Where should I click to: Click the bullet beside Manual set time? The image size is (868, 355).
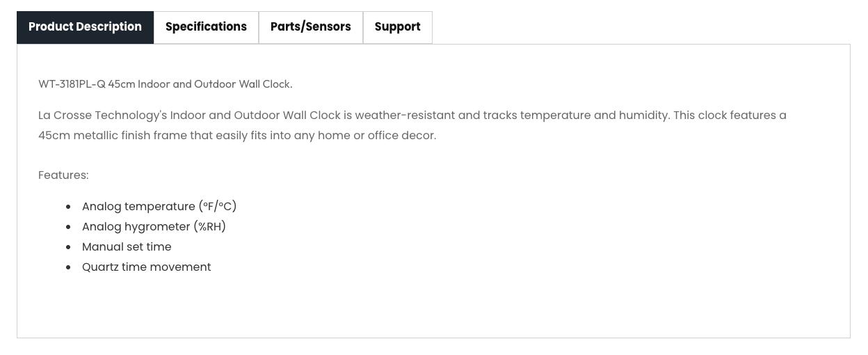[x=68, y=247]
